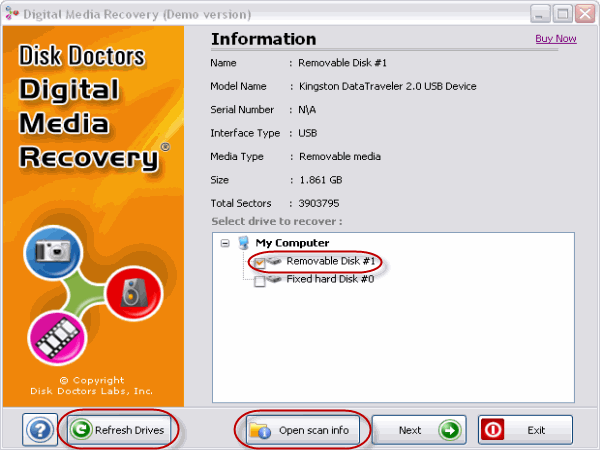Click the app icon in title bar
The height and width of the screenshot is (450, 600).
click(12, 14)
